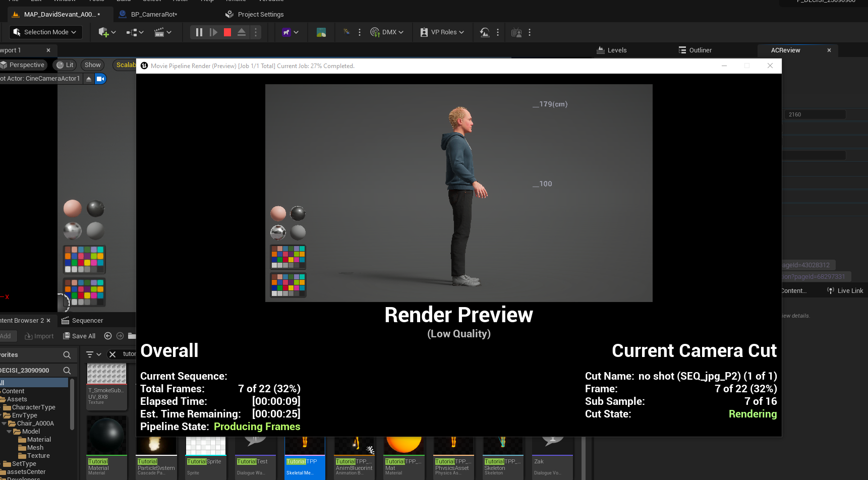
Task: Go forward in content browser history
Action: (120, 336)
